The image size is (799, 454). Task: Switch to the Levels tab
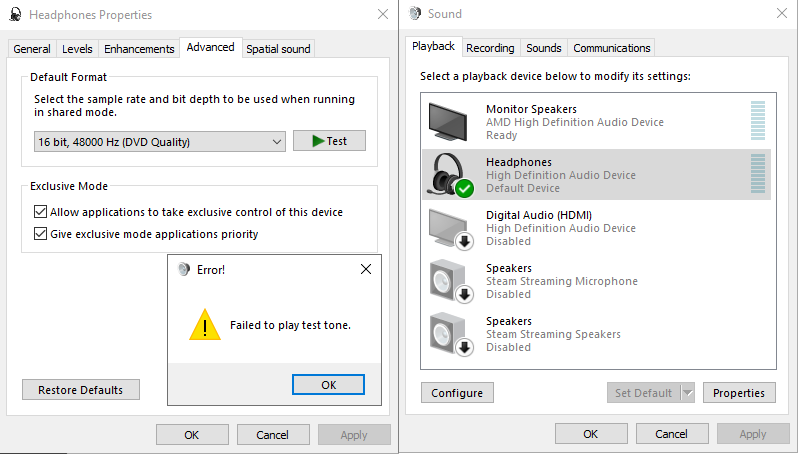tap(77, 49)
